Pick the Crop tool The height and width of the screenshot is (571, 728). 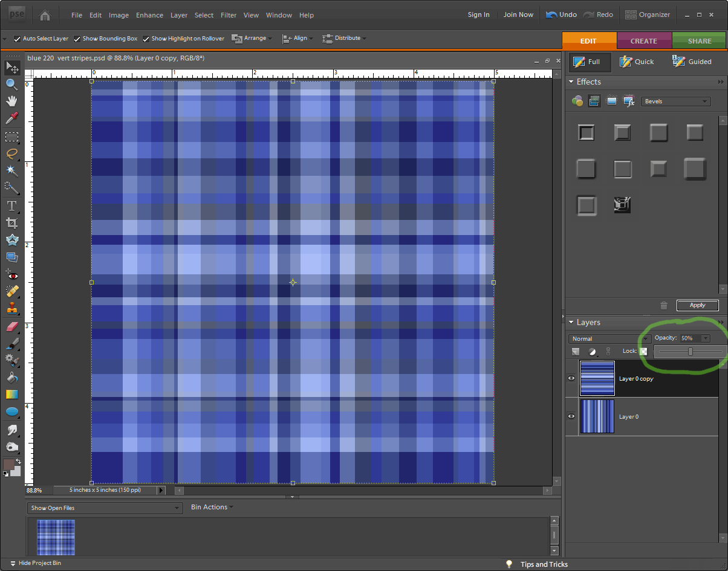point(11,223)
